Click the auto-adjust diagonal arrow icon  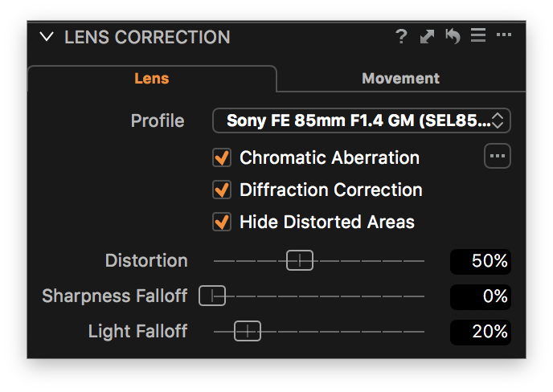click(427, 37)
